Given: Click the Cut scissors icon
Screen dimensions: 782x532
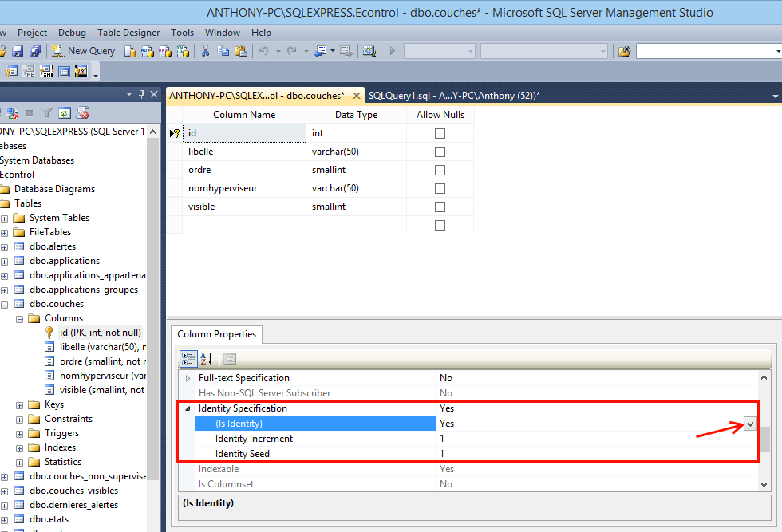Looking at the screenshot, I should (205, 51).
